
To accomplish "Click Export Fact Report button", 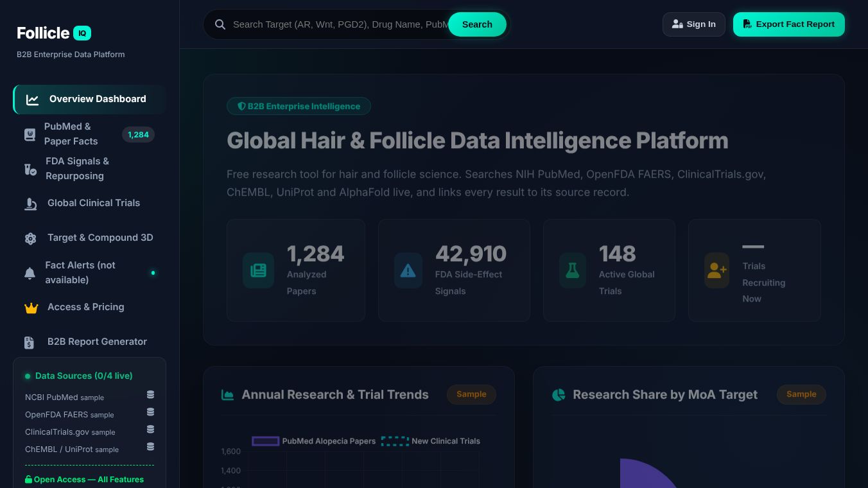I will tap(789, 24).
